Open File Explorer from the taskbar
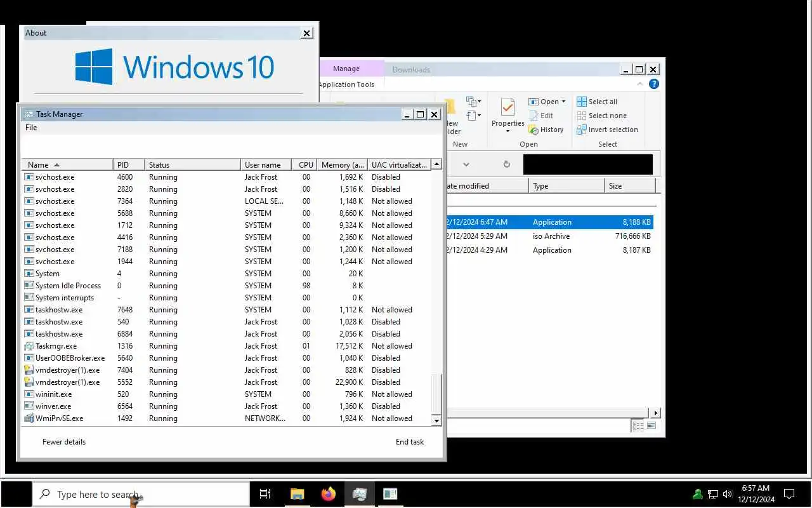Viewport: 812px width, 508px height. point(297,494)
